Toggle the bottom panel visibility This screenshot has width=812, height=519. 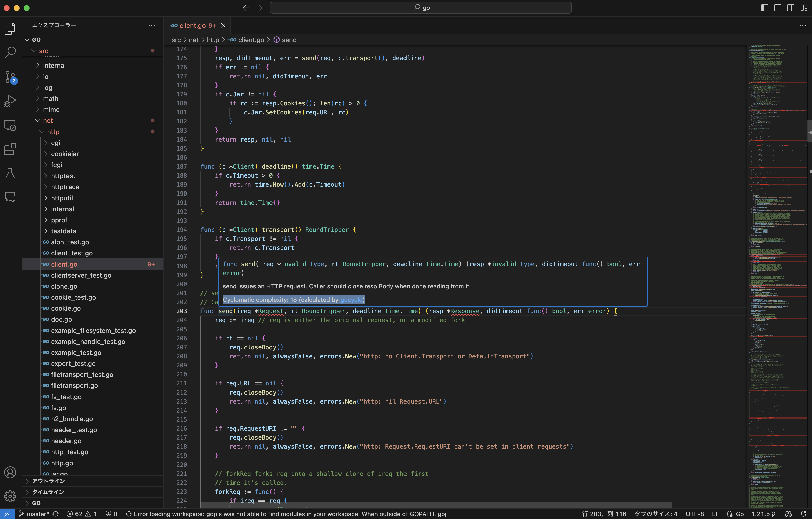tap(778, 8)
